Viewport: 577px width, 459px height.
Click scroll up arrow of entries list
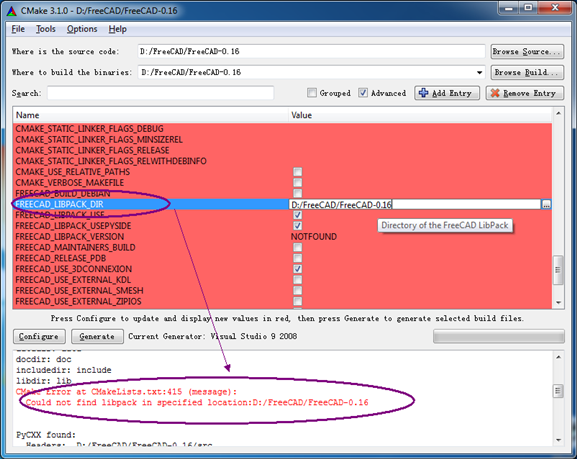click(558, 113)
